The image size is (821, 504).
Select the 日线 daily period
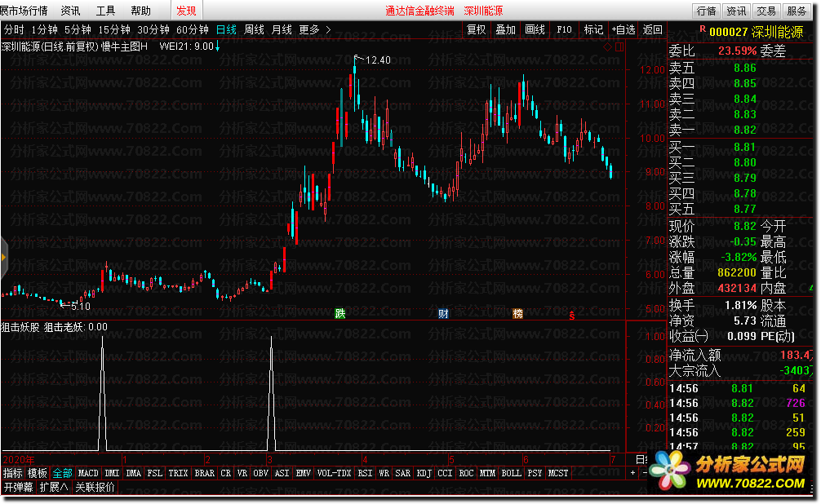(226, 30)
